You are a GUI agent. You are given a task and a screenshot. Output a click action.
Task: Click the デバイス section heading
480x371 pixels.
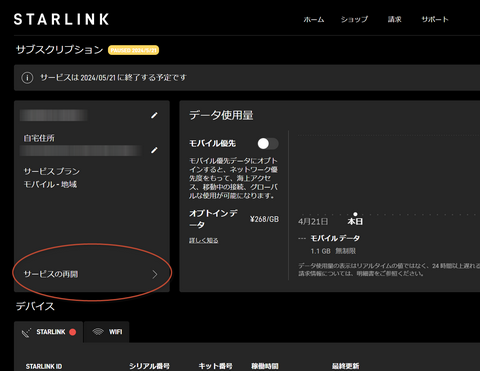35,306
